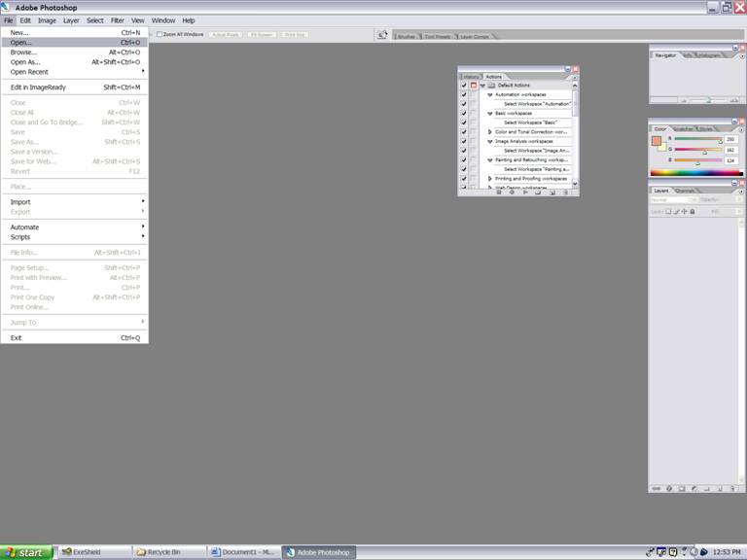Click Adobe Photoshop taskbar button

[319, 552]
